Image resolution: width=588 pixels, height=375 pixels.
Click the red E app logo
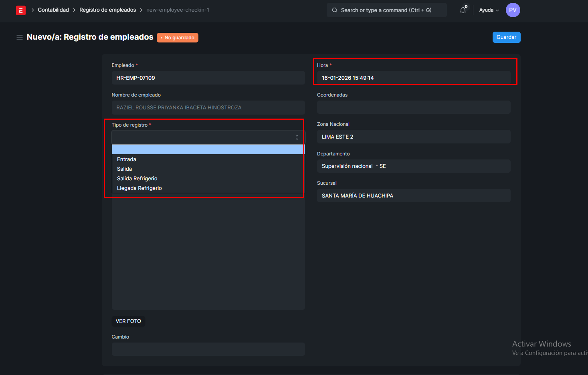[21, 10]
